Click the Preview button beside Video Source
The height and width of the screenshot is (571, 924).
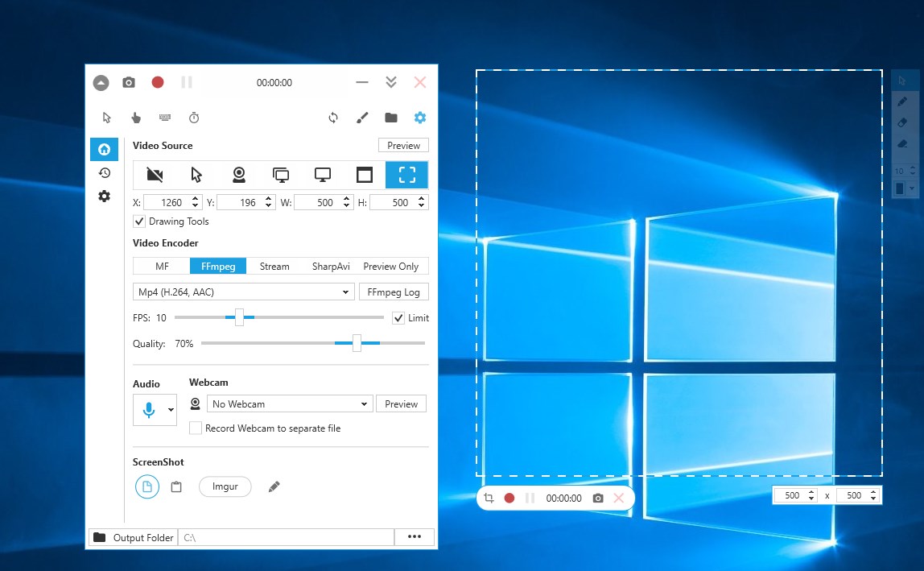404,145
